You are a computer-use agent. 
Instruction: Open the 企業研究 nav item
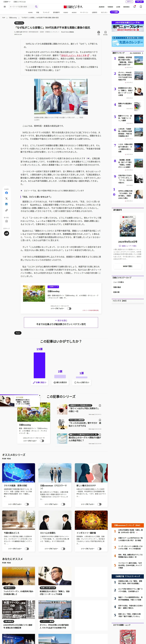coord(94,12)
